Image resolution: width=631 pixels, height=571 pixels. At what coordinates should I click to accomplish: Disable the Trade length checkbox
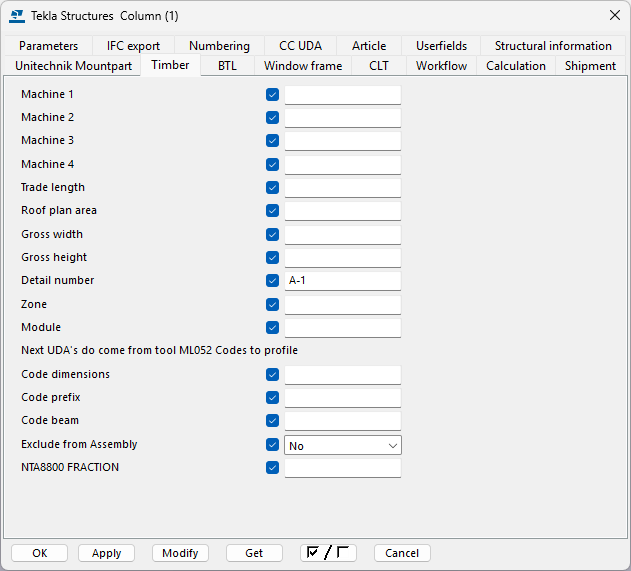272,188
